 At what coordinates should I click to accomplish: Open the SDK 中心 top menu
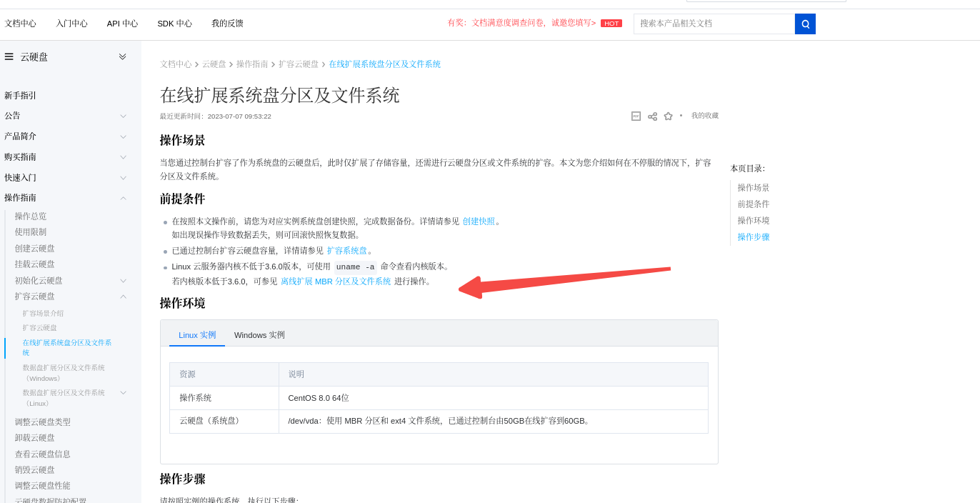point(174,24)
